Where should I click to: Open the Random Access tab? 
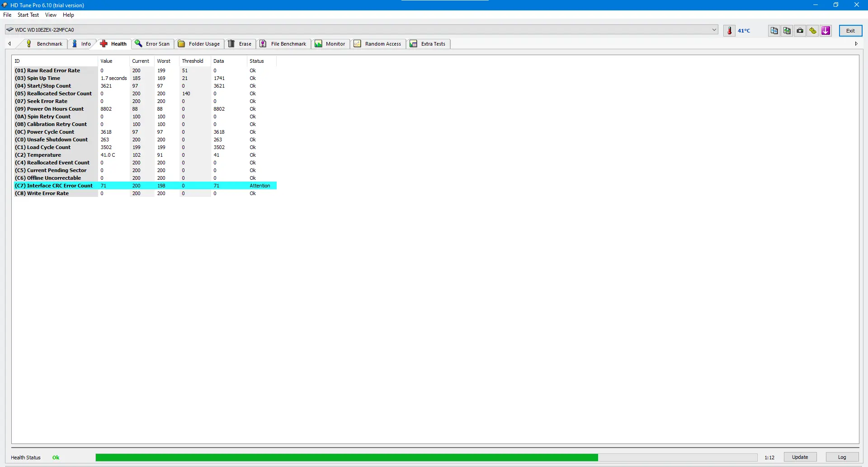click(378, 44)
